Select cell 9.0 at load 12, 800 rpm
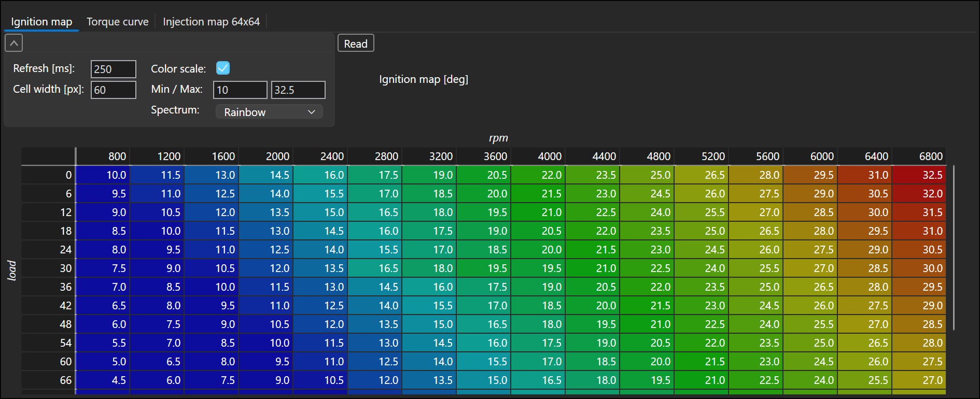This screenshot has height=399, width=980. pyautogui.click(x=103, y=212)
